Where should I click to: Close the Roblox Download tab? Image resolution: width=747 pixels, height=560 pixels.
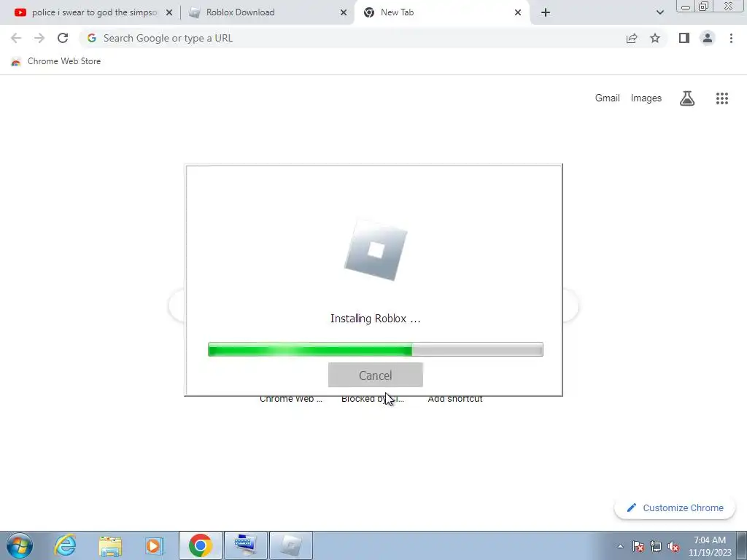344,13
